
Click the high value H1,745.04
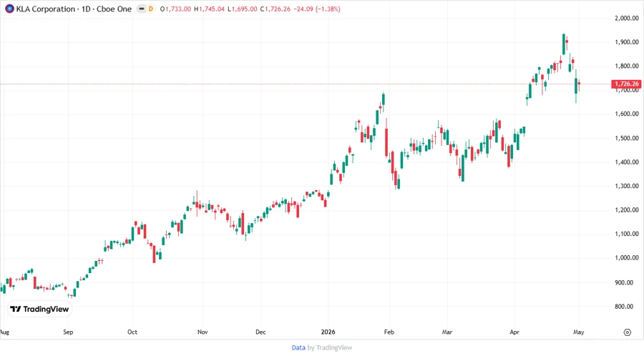point(209,9)
